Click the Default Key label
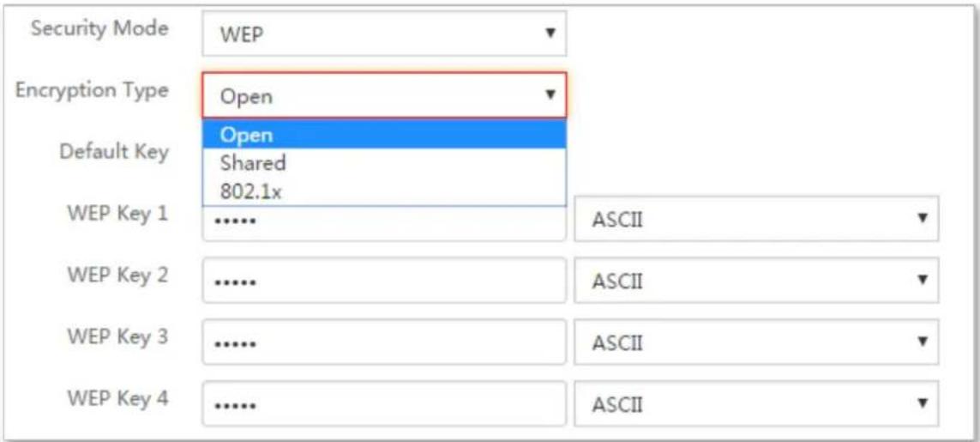This screenshot has height=442, width=980. click(114, 152)
